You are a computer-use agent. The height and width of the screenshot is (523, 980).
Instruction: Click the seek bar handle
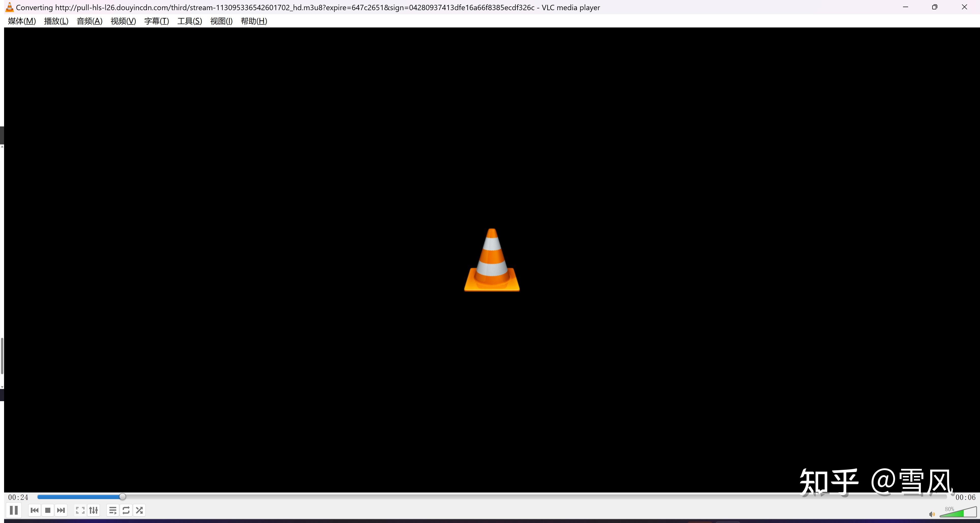point(122,497)
